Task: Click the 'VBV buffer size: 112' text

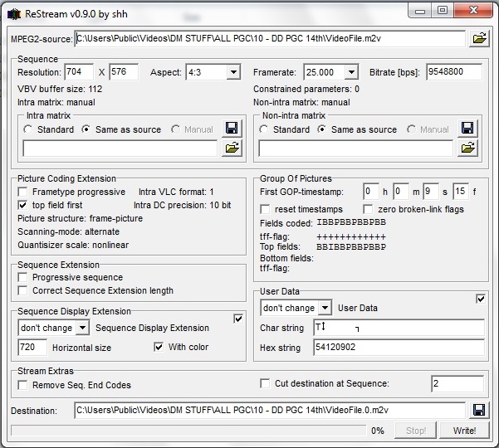Action: [60, 89]
